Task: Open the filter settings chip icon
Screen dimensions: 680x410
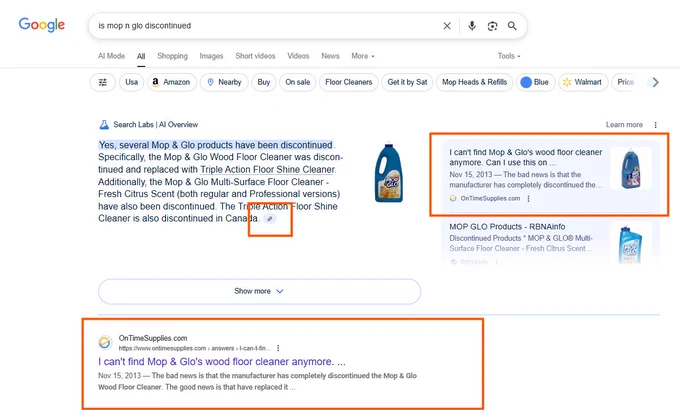Action: (x=103, y=82)
